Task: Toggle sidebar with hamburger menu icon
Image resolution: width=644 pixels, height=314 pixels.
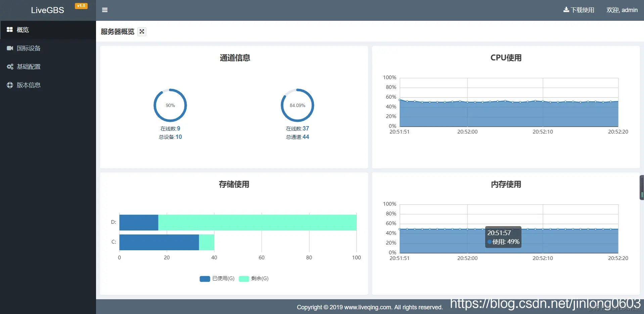Action: pos(105,10)
